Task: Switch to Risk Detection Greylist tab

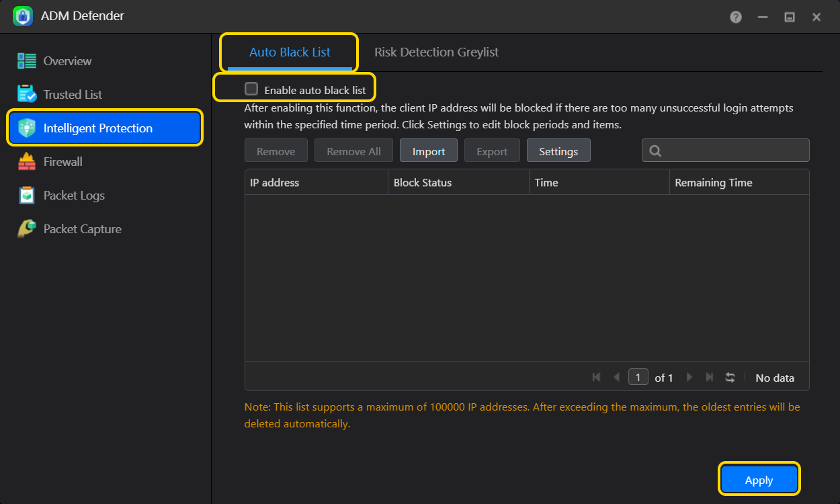Action: (x=436, y=52)
